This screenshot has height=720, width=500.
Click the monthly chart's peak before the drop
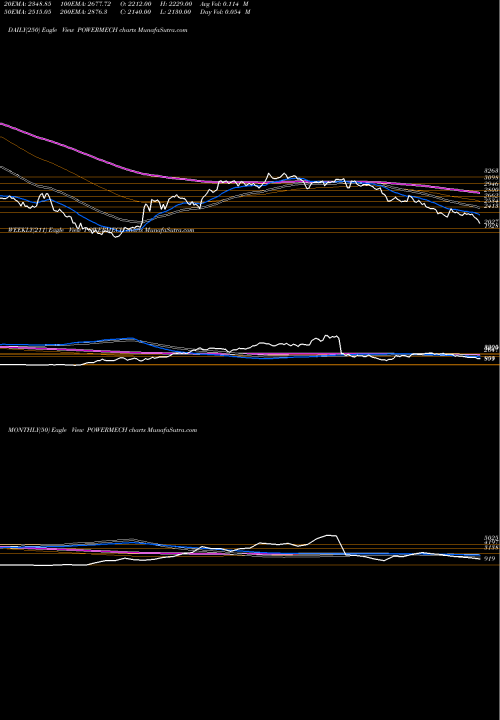tap(330, 535)
